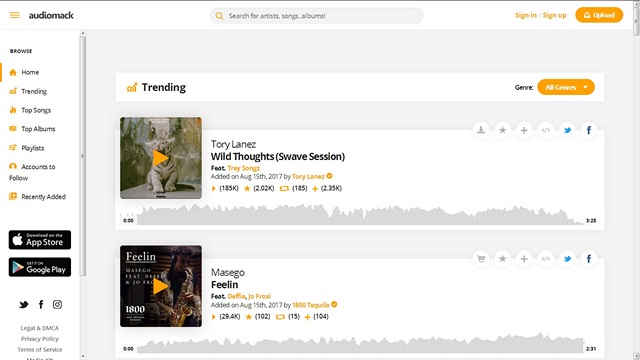Open the Deffie featured artist link
Image resolution: width=640 pixels, height=360 pixels.
tap(236, 296)
